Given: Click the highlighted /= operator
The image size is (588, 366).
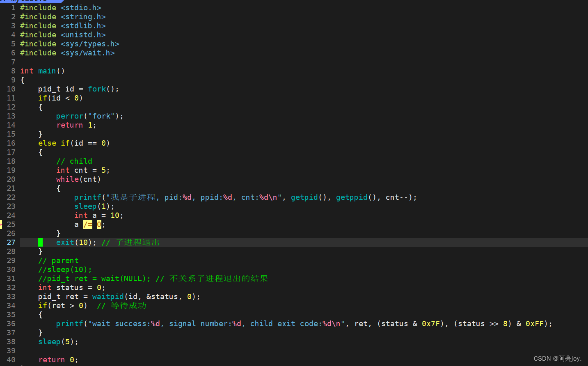Looking at the screenshot, I should click(88, 224).
